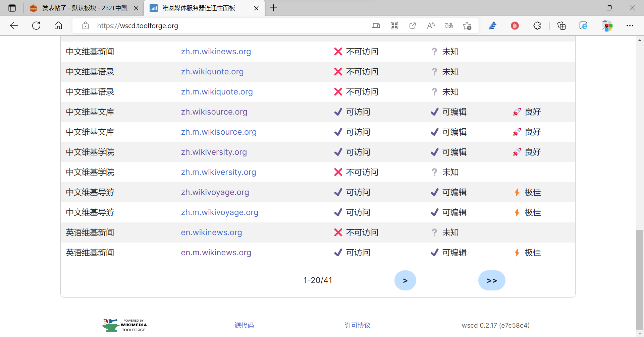Open zh.wikiversity.org link
Viewport: 644px width, 337px height.
(x=214, y=152)
